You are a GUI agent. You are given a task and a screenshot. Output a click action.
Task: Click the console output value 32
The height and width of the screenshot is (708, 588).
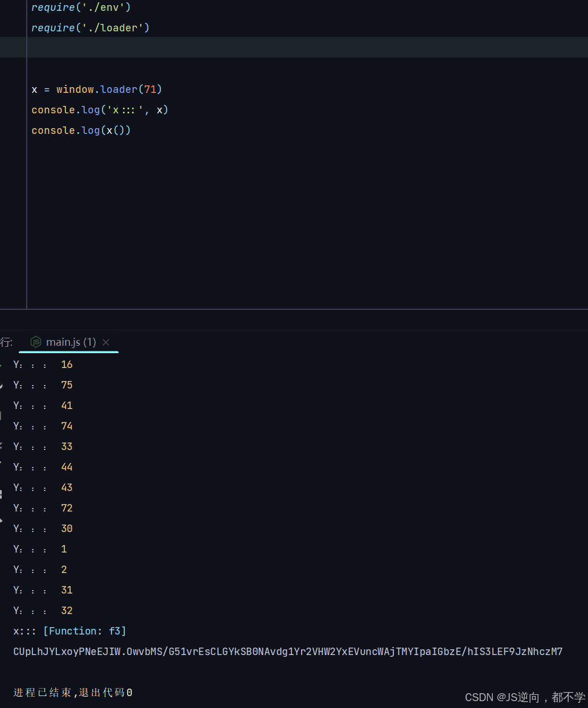[x=67, y=611]
